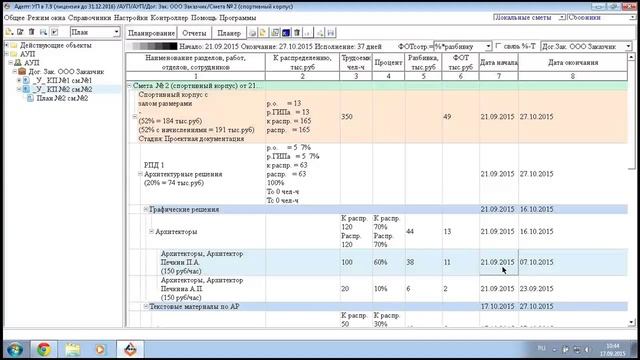Click the table scrollbar up arrow
The height and width of the screenshot is (360, 640).
[631, 57]
